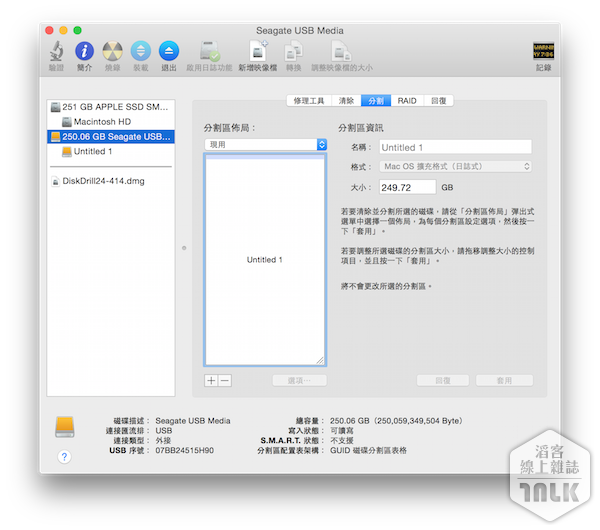This screenshot has width=600, height=530.
Task: Select Untitled 1 volume in sidebar
Action: [111, 152]
